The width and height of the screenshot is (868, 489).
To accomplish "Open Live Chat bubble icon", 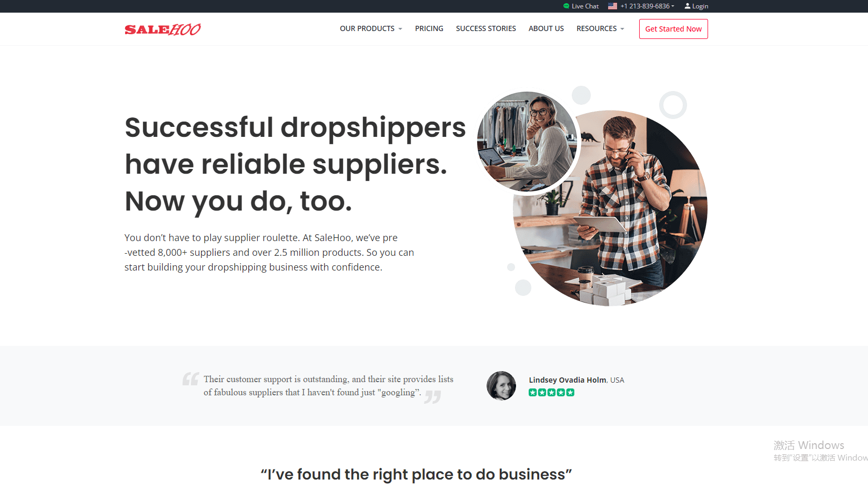I will tap(566, 6).
